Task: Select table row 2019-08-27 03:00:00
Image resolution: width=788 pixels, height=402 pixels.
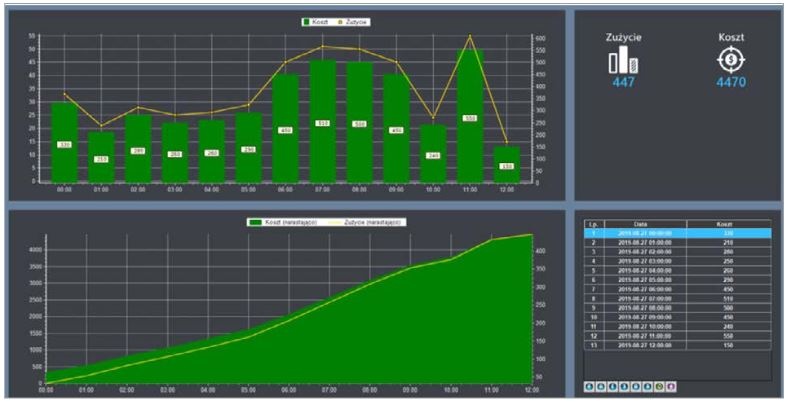Action: (677, 261)
